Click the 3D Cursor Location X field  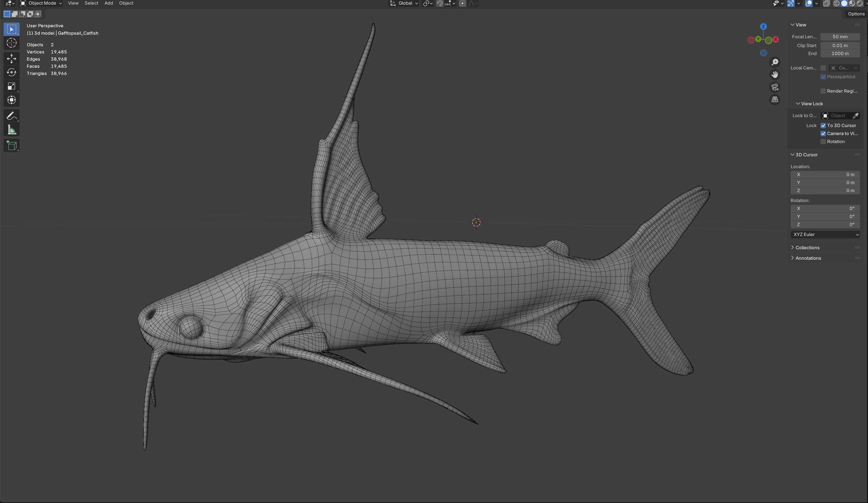click(825, 175)
